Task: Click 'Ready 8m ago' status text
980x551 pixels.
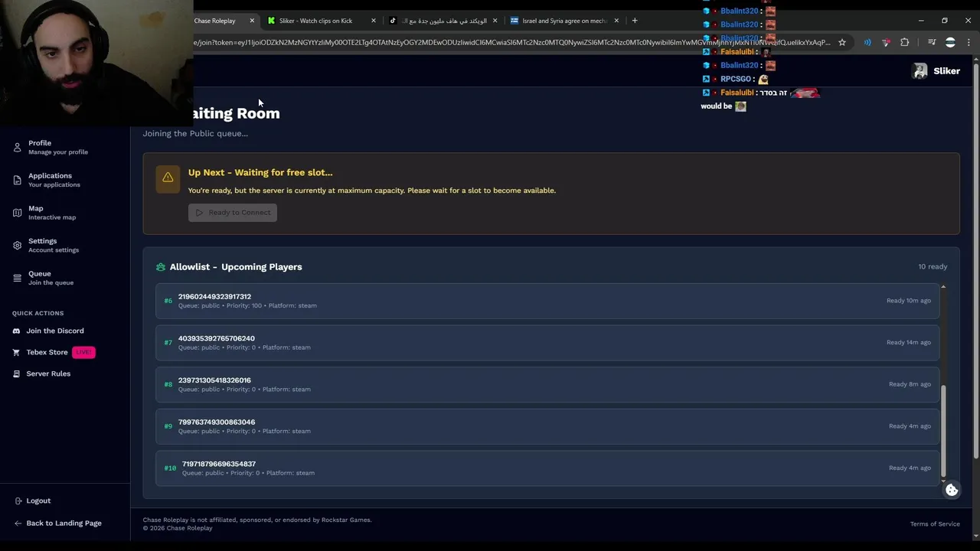Action: pos(910,384)
